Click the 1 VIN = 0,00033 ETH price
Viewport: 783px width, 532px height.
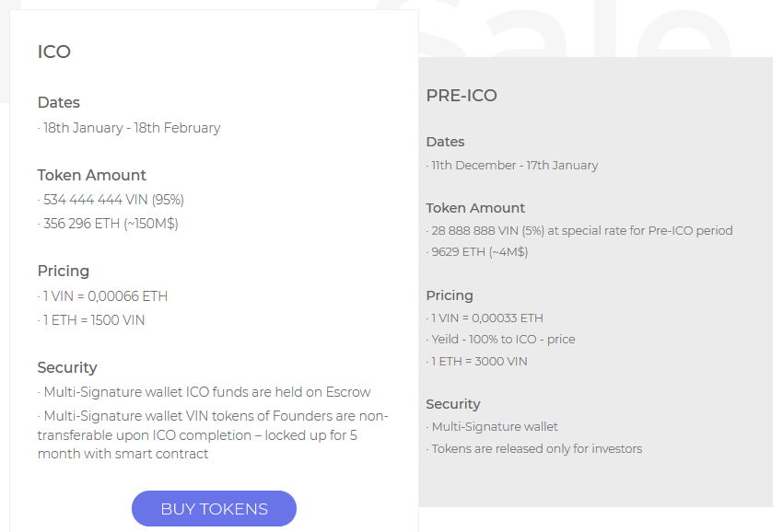[x=485, y=318]
